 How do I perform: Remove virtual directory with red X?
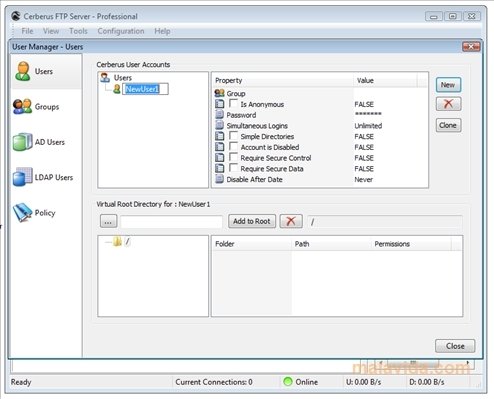pos(291,221)
